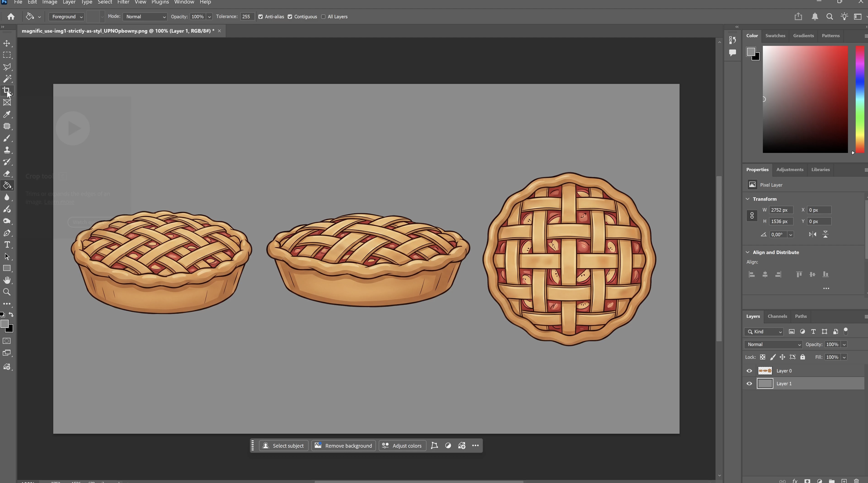This screenshot has width=868, height=483.
Task: Open more options in contextual task bar
Action: [x=475, y=446]
